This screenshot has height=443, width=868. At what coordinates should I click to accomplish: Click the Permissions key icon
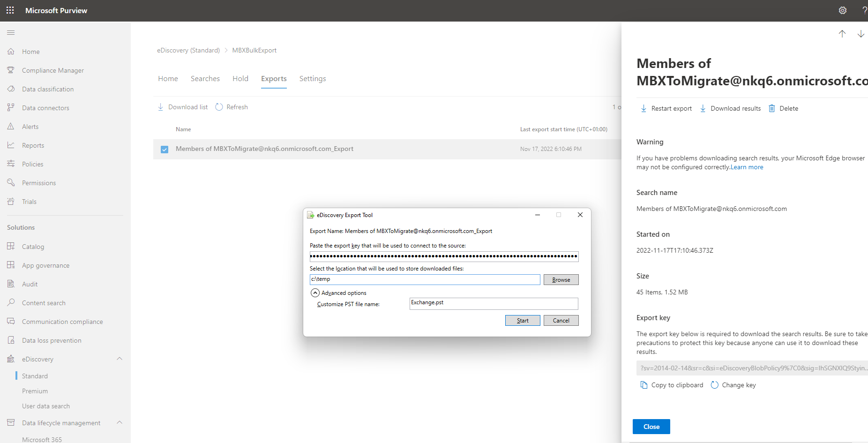point(11,183)
